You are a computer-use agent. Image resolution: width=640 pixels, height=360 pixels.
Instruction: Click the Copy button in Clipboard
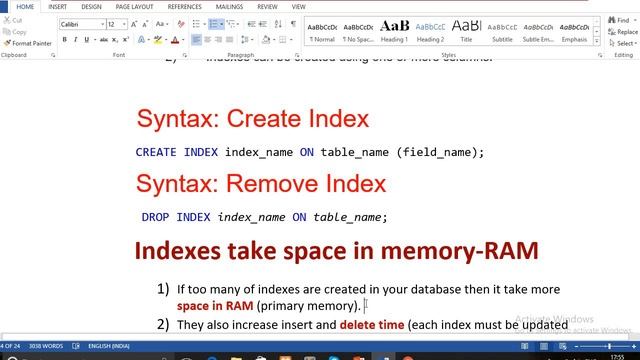point(15,31)
